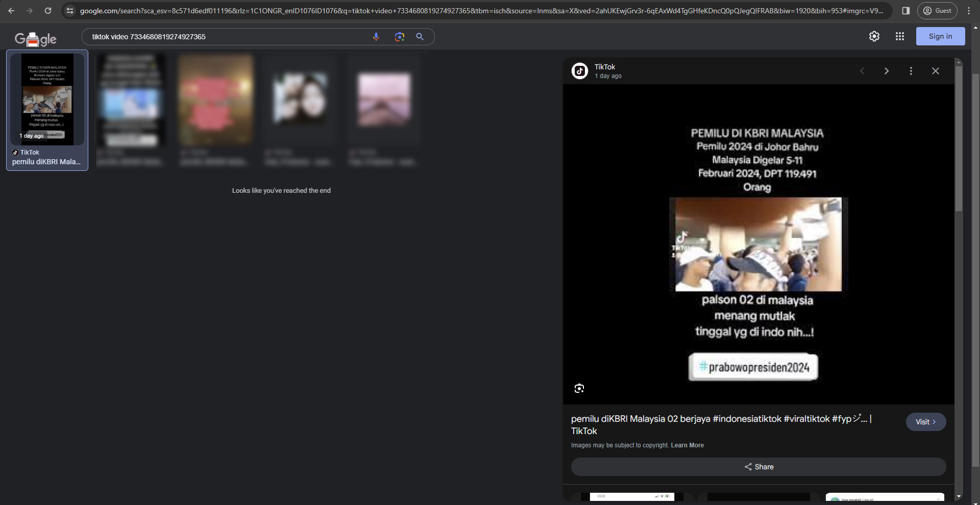Select the first TikTok result thumbnail

(x=47, y=99)
